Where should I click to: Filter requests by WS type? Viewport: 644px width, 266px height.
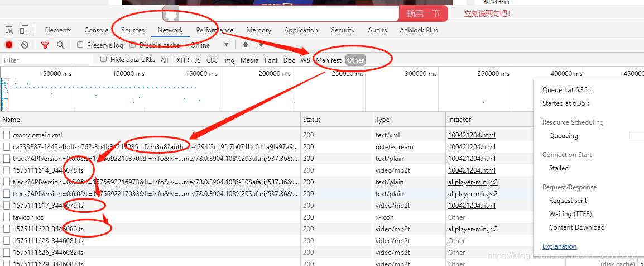click(x=305, y=60)
